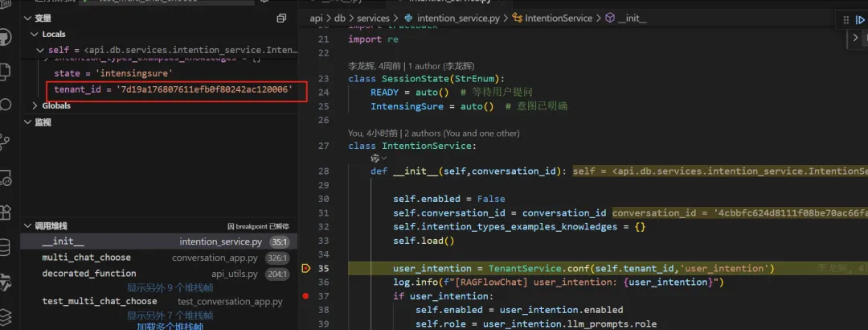
Task: Click TenantService.conf call on line 35
Action: (631, 269)
